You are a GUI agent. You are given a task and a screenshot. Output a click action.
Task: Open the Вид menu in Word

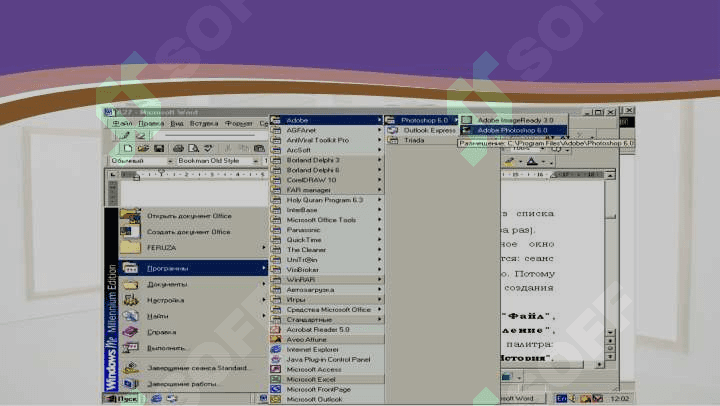(177, 124)
